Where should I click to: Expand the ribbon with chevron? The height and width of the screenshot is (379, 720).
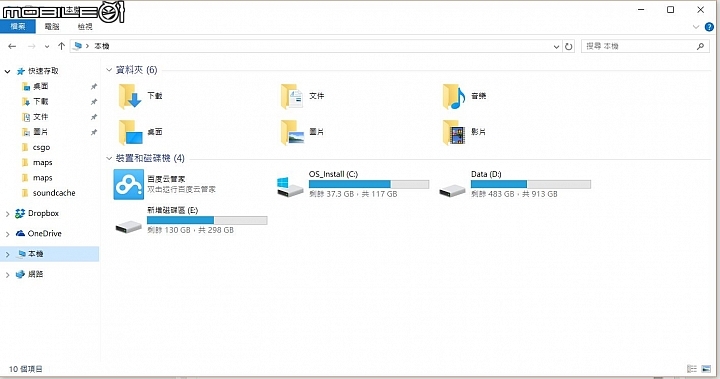tap(696, 27)
